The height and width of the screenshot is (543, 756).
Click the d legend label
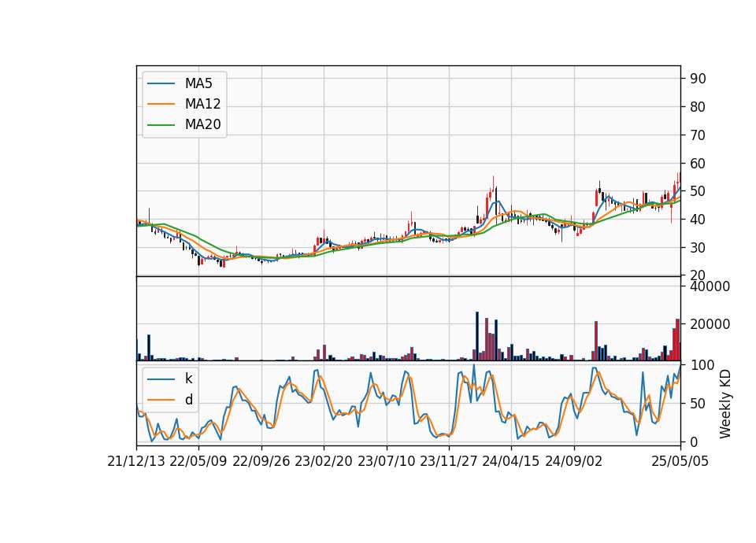pos(189,400)
